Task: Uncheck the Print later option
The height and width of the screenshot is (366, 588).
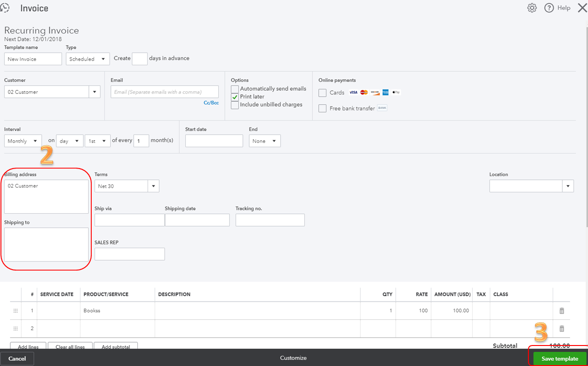Action: click(234, 97)
